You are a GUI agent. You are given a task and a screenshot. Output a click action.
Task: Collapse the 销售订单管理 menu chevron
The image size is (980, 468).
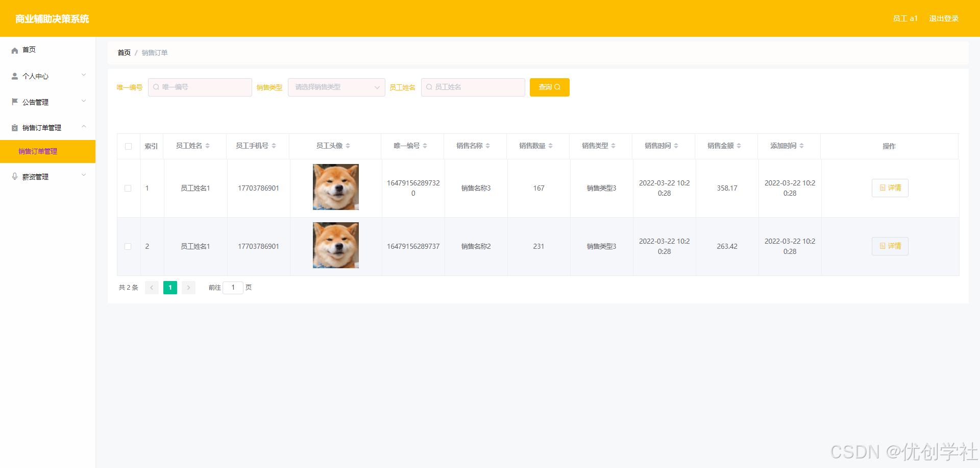click(84, 127)
